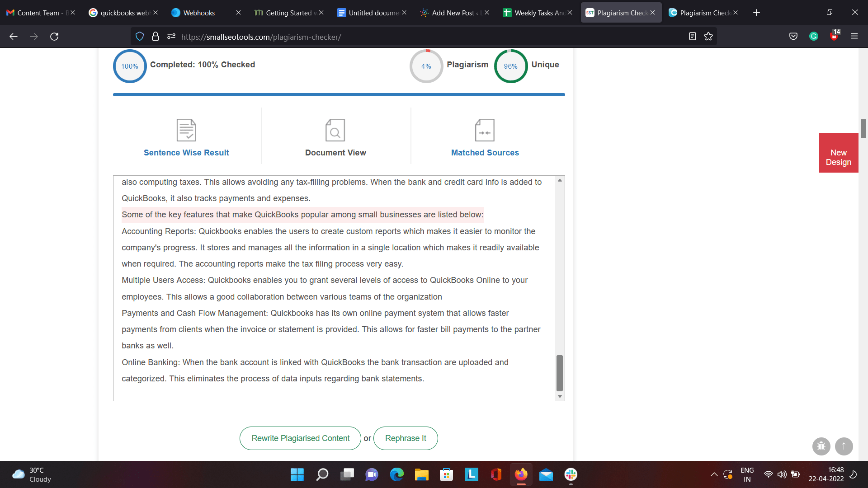Open Firefox application hamburger menu
868x488 pixels.
(x=854, y=37)
